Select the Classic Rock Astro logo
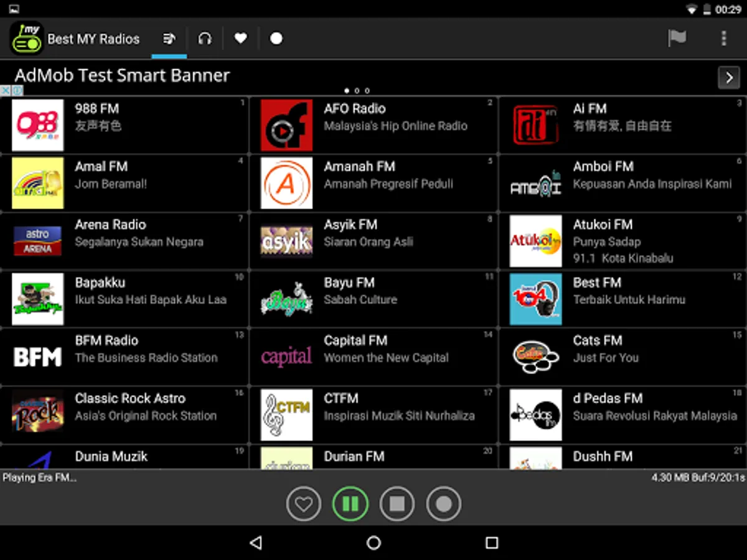 point(37,414)
